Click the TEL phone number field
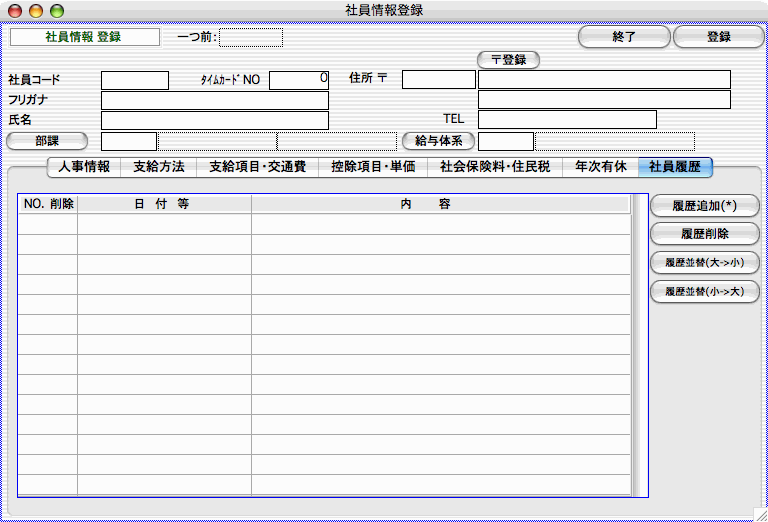The image size is (768, 522). pyautogui.click(x=567, y=120)
